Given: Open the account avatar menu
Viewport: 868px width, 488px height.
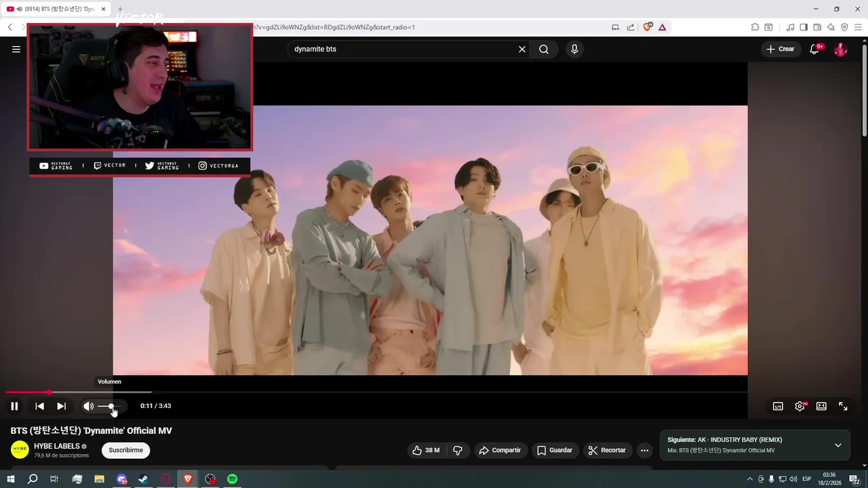Looking at the screenshot, I should 840,49.
